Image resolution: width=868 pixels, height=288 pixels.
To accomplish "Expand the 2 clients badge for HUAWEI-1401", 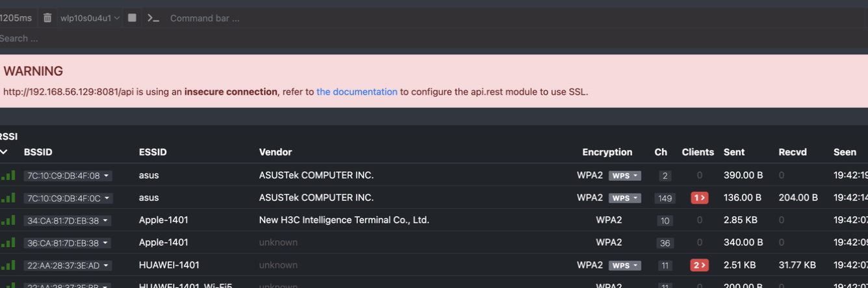I will [x=699, y=265].
